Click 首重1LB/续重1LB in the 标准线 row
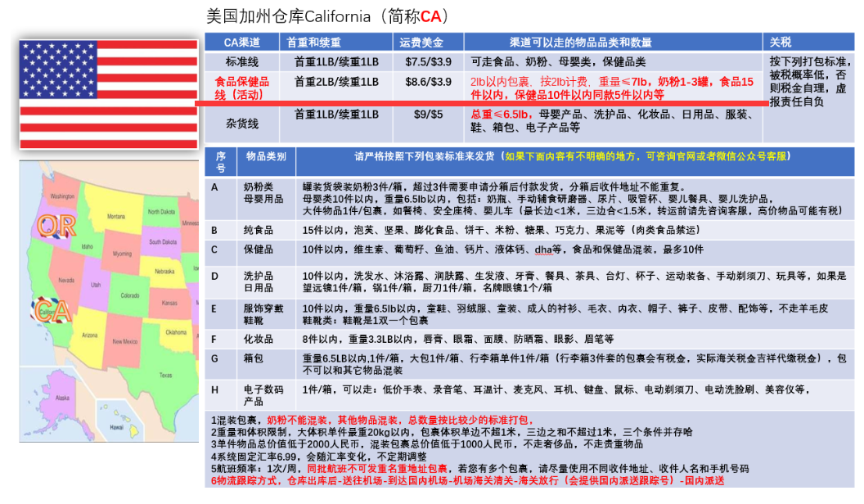The width and height of the screenshot is (864, 504). [336, 61]
